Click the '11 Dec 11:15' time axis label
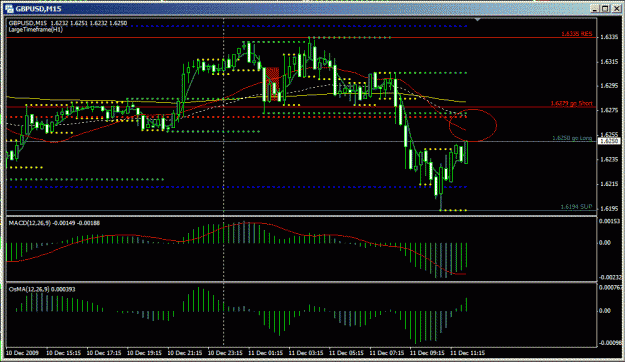This screenshot has width=625, height=362. (x=468, y=353)
